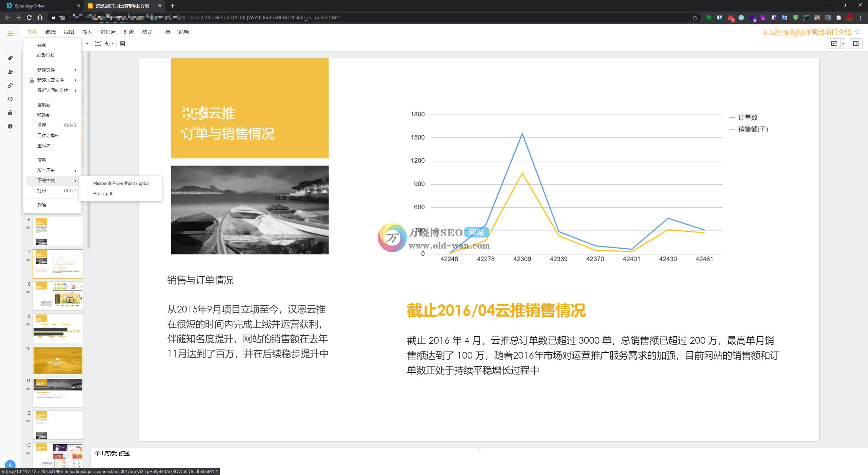Click the 信息 icon in file menu

(43, 160)
